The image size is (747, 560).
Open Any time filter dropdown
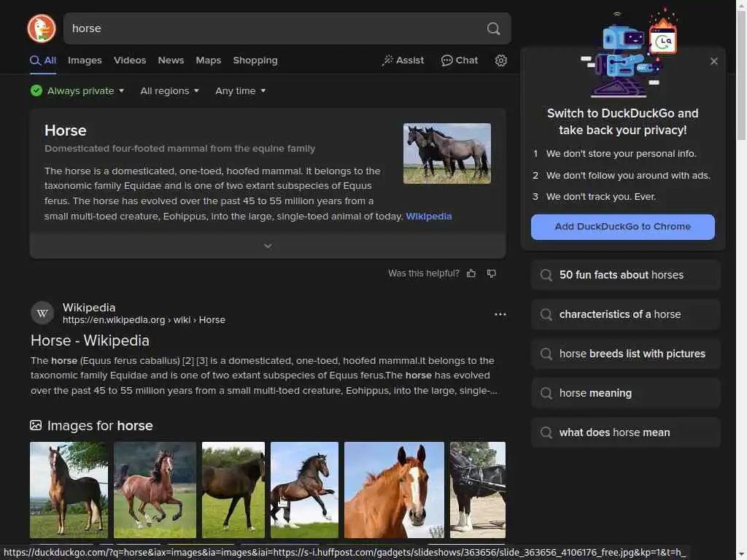pyautogui.click(x=241, y=90)
